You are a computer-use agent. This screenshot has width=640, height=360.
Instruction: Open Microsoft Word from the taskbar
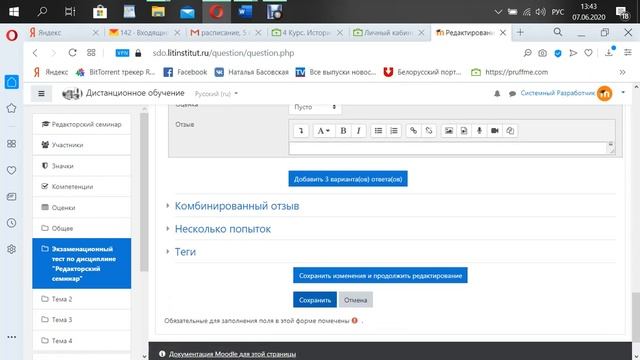[245, 12]
